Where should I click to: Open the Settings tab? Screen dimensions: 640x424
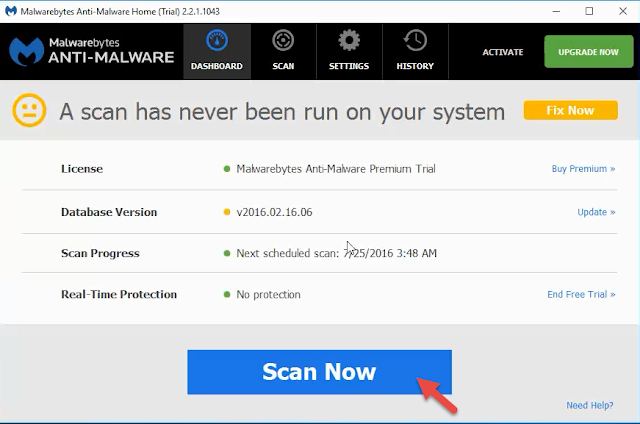(349, 51)
